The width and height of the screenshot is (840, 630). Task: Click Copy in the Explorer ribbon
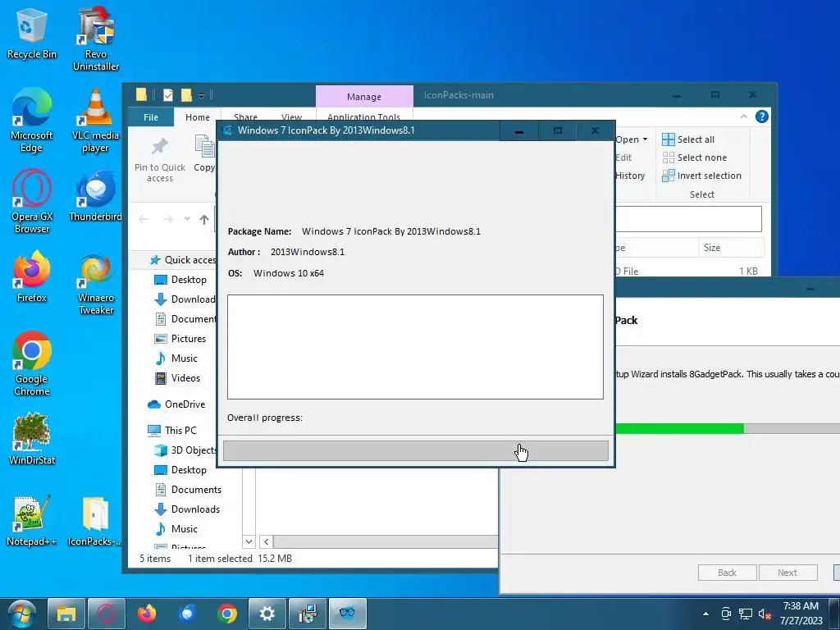[204, 153]
